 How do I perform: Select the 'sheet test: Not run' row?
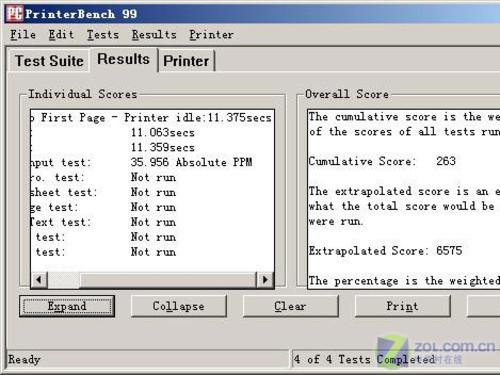[x=152, y=192]
